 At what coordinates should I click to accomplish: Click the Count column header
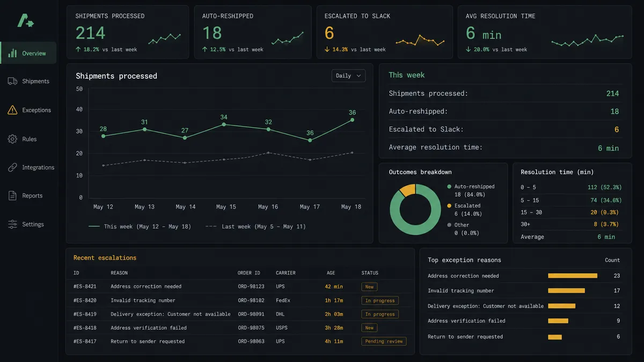coord(612,260)
